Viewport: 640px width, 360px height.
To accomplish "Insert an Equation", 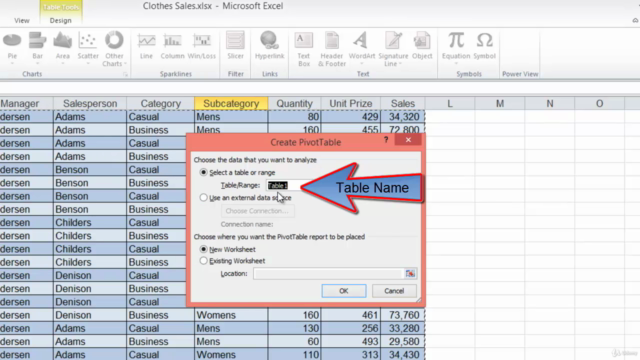I will tap(456, 47).
